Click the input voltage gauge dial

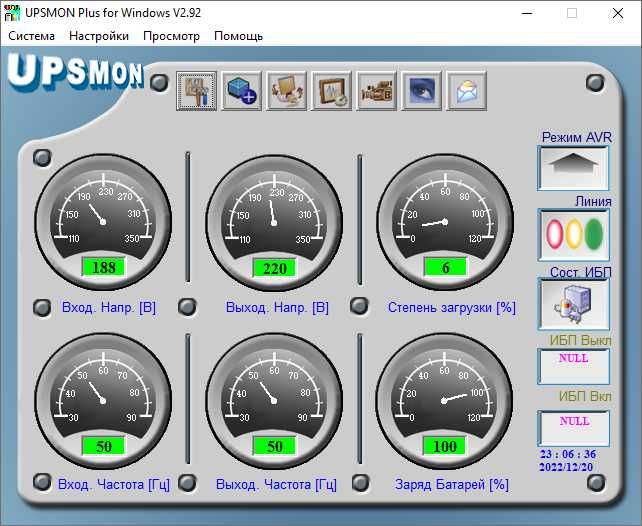(103, 221)
